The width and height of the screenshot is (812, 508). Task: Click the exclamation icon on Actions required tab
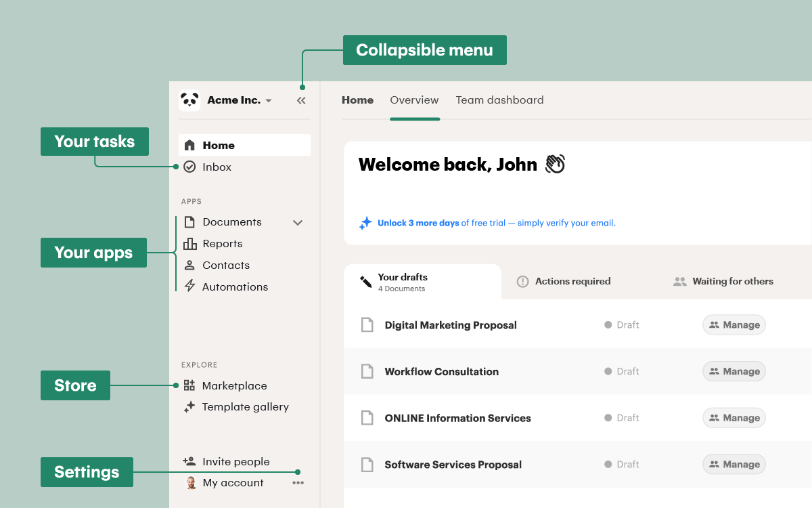click(522, 282)
